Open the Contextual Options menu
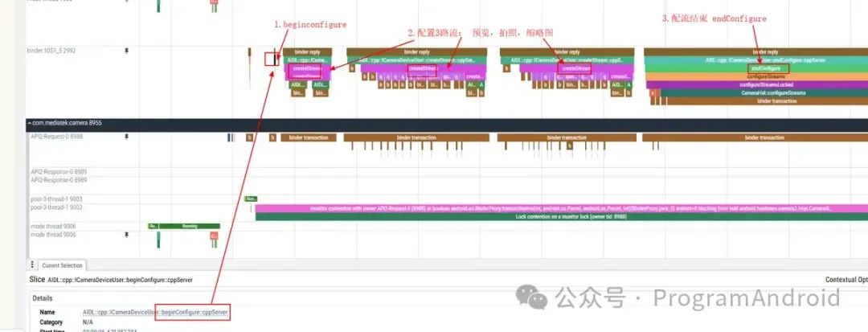The width and height of the screenshot is (868, 332). 846,280
